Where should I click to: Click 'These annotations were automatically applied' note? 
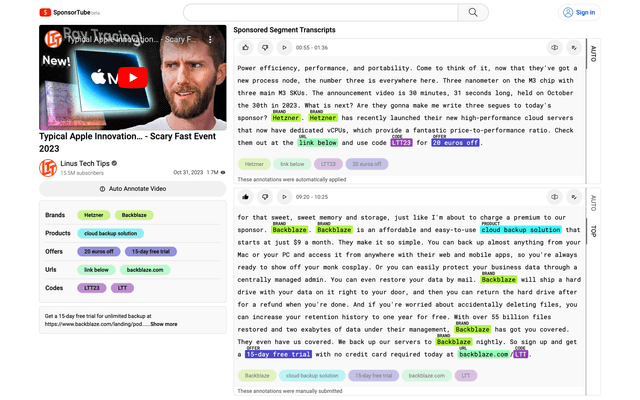292,180
